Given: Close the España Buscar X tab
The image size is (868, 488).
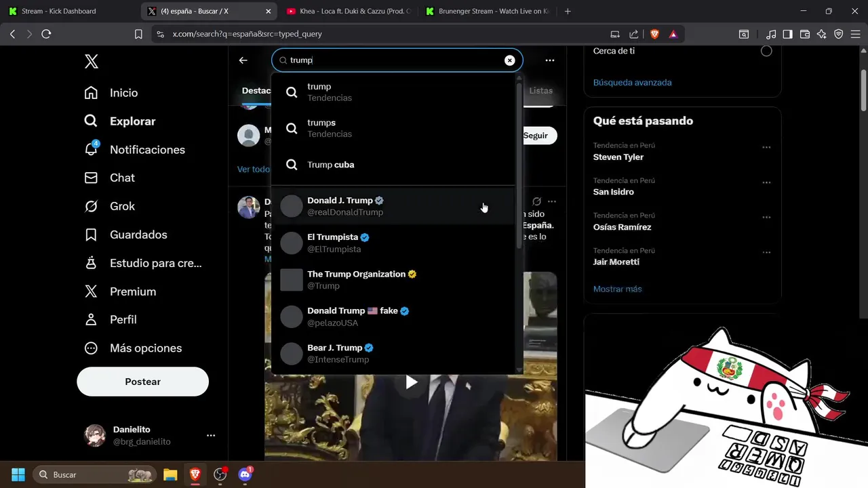Looking at the screenshot, I should coord(269,11).
